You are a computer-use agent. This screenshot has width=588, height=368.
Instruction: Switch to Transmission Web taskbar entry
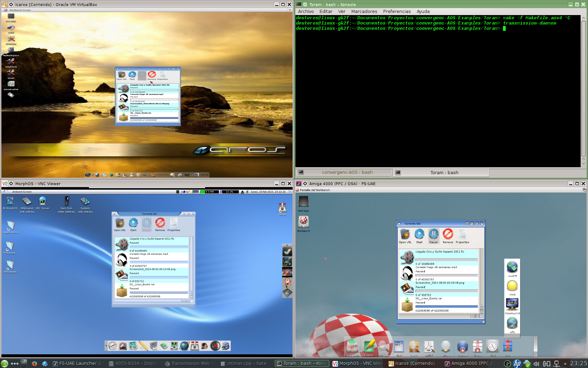(189, 363)
